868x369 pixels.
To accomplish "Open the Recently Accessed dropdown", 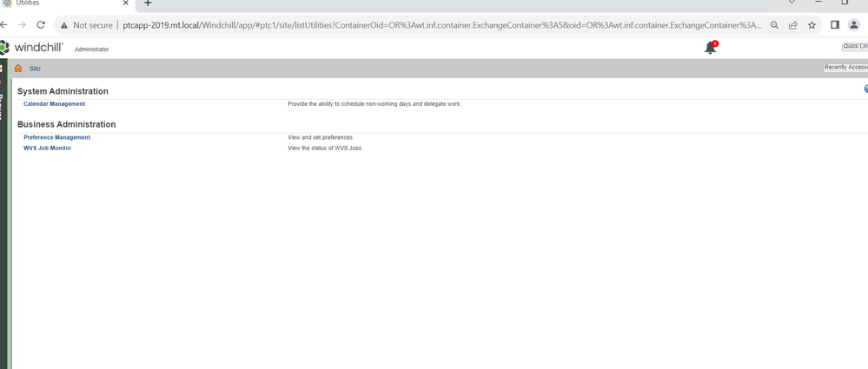I will point(846,68).
